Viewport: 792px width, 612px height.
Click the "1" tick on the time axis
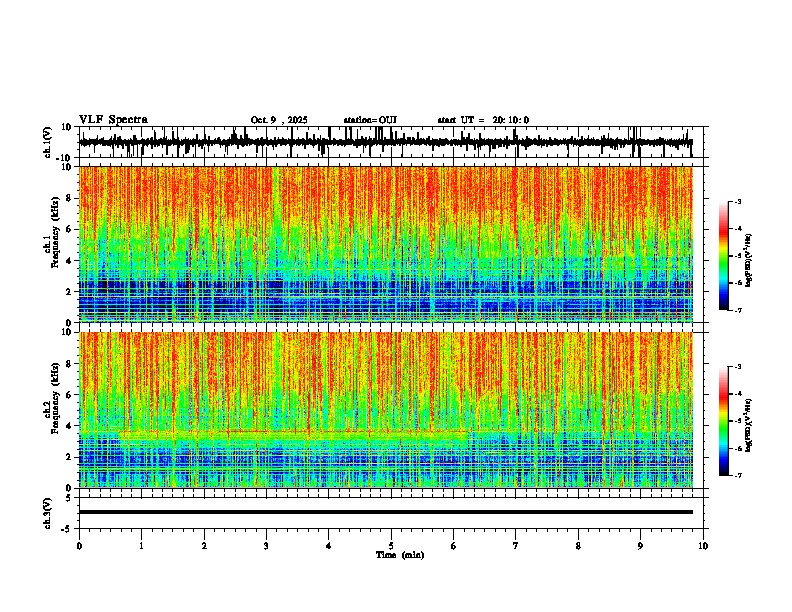(141, 546)
